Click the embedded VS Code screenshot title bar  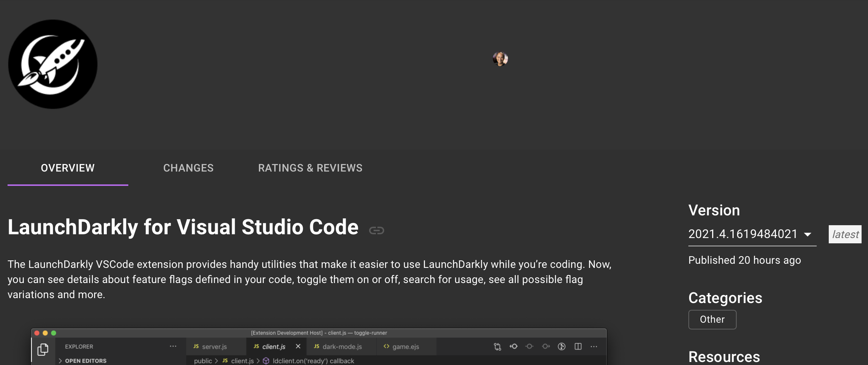(x=319, y=333)
